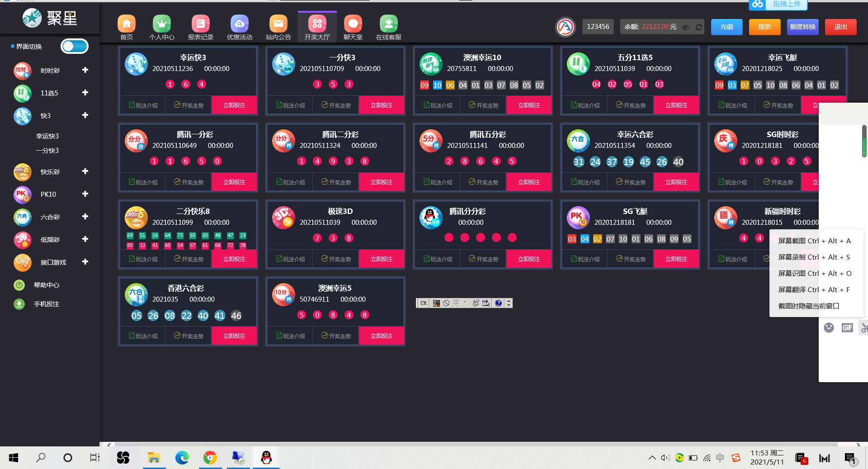The height and width of the screenshot is (469, 868).
Task: Expand the 六合彩 sidebar category
Action: coord(85,217)
